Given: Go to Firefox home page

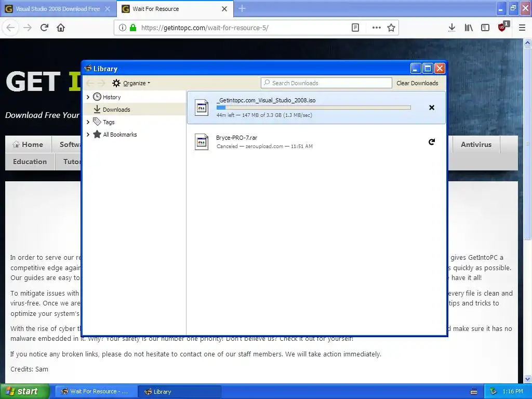Looking at the screenshot, I should point(61,28).
